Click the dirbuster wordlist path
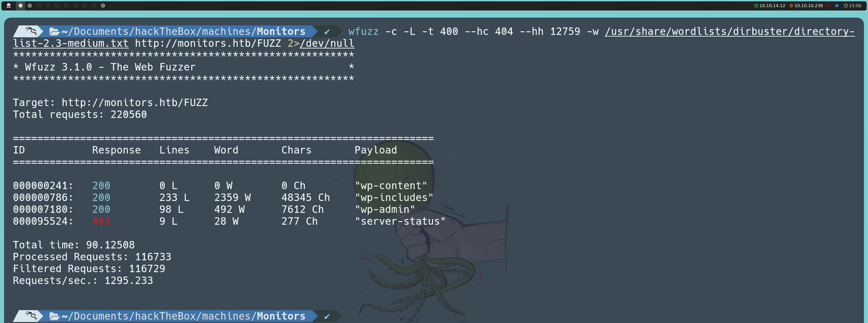This screenshot has height=323, width=868. (730, 32)
